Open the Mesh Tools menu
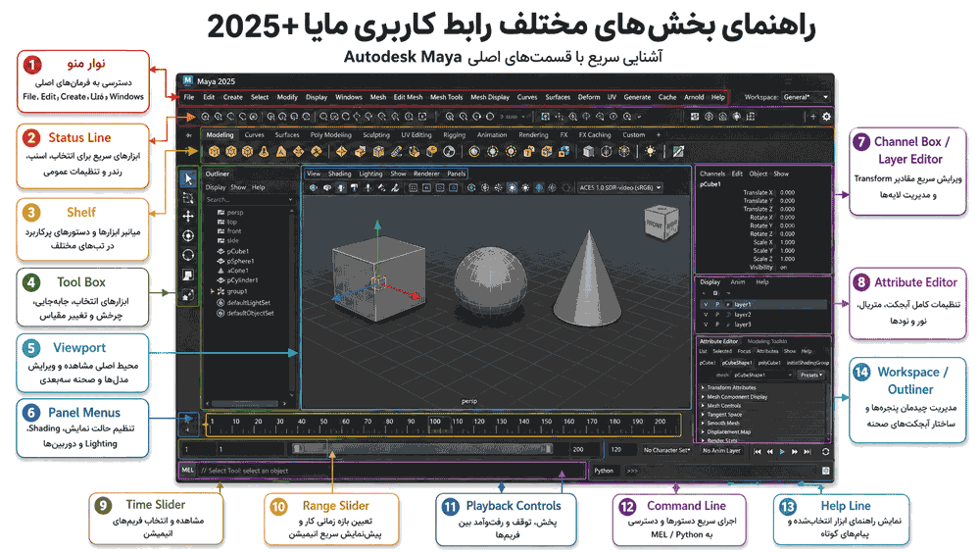 tap(446, 97)
